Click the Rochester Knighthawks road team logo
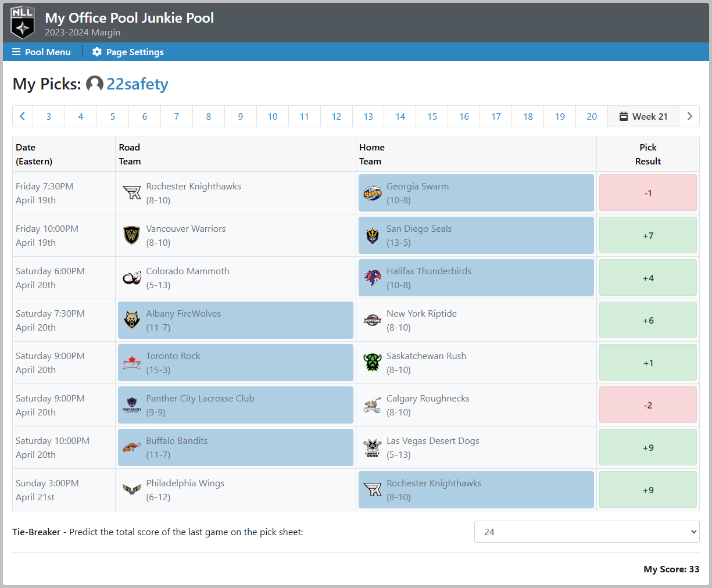The image size is (712, 588). pyautogui.click(x=132, y=193)
